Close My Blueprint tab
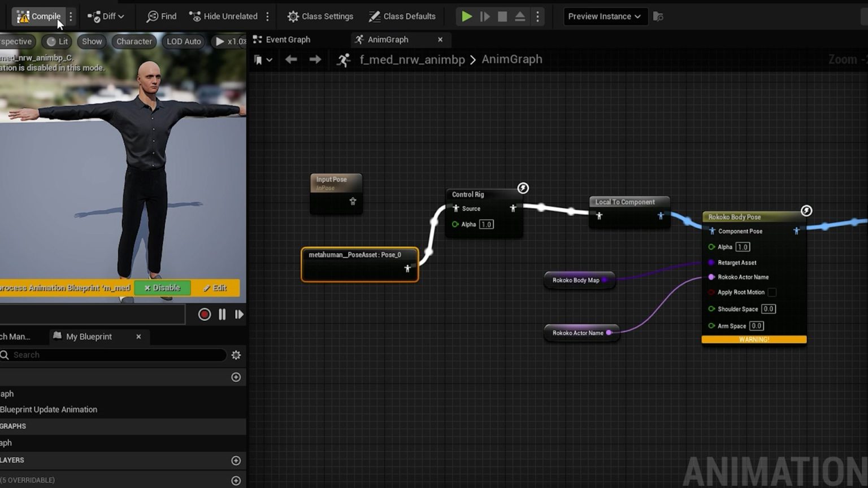The height and width of the screenshot is (488, 868). point(138,337)
